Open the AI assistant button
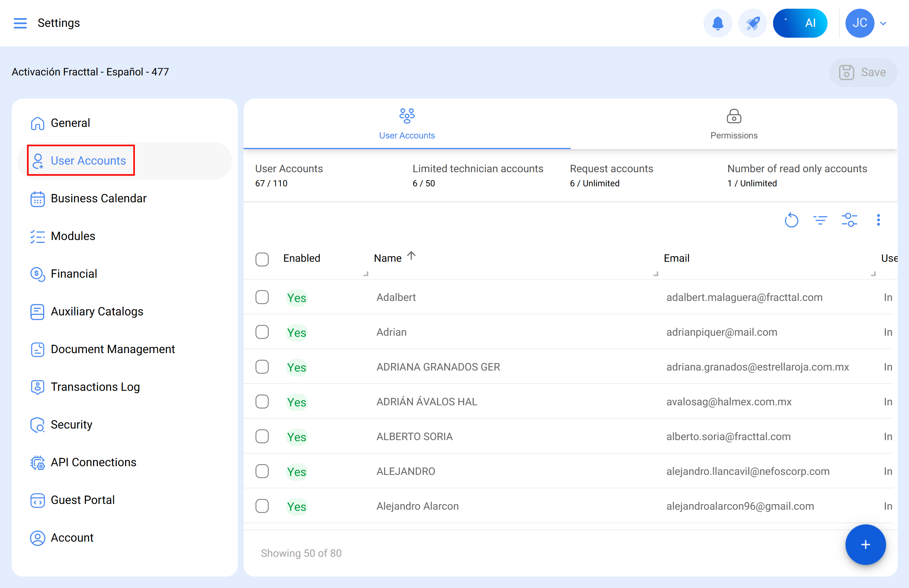The width and height of the screenshot is (909, 588). (x=800, y=23)
